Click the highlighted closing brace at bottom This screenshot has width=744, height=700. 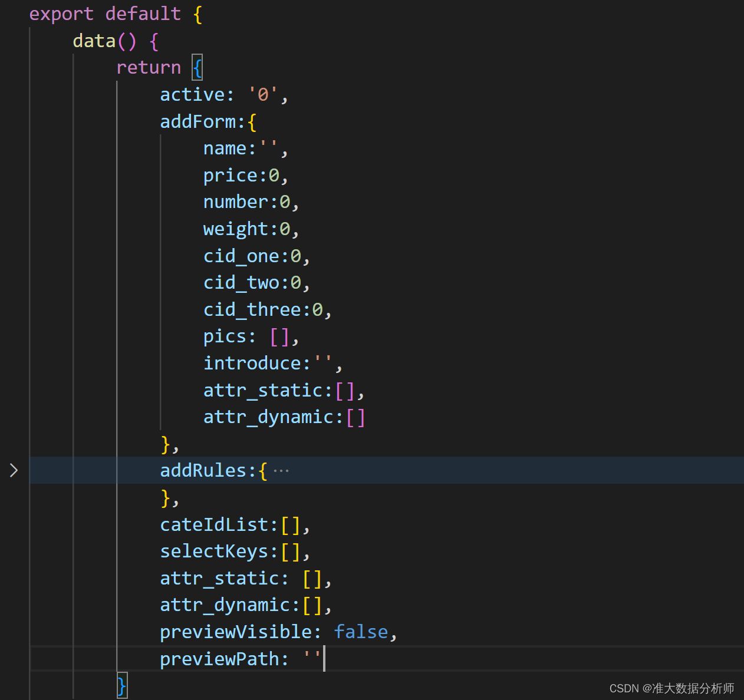coord(122,686)
